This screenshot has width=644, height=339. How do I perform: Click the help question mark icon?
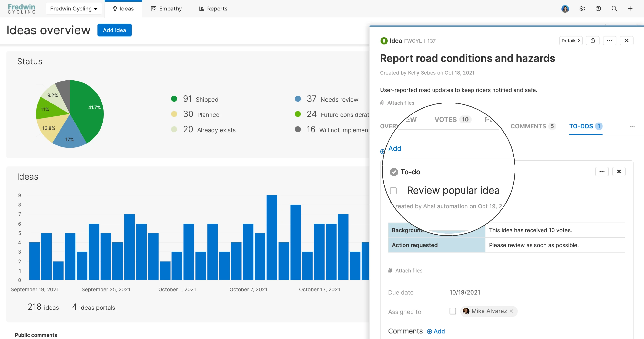pyautogui.click(x=598, y=9)
